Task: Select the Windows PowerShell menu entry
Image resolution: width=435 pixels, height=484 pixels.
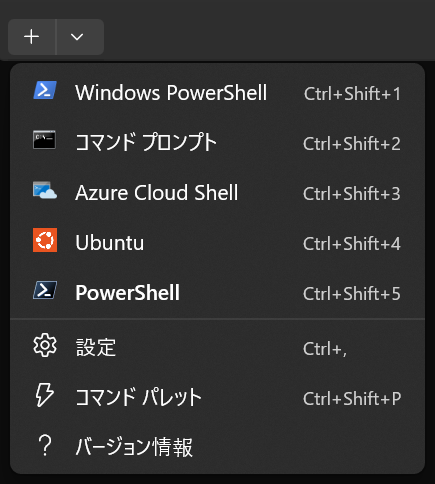Action: 217,93
